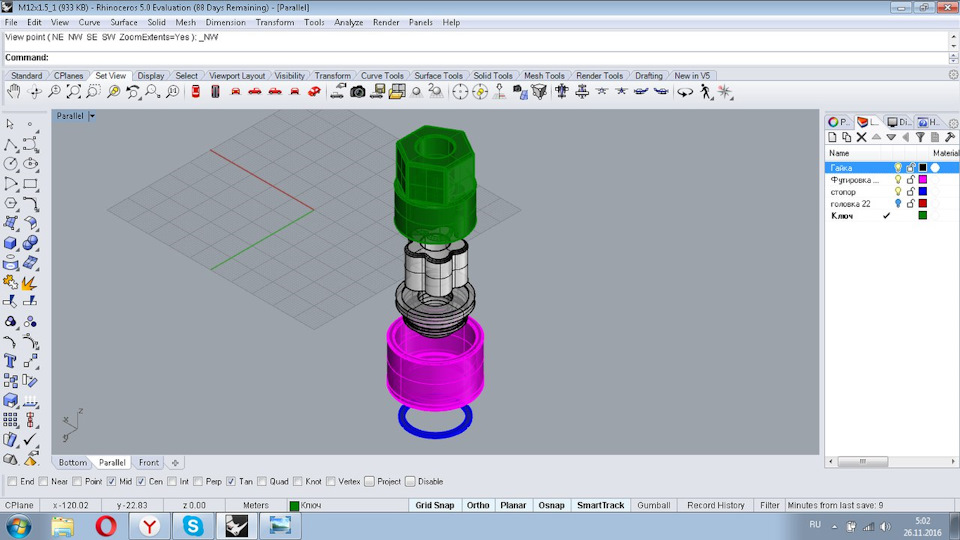Enable the End osnap checkbox
Viewport: 960px width, 540px height.
click(12, 482)
